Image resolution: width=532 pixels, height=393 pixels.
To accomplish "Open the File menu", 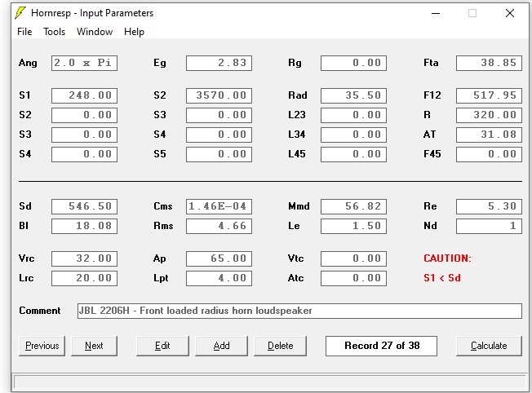I will [24, 32].
